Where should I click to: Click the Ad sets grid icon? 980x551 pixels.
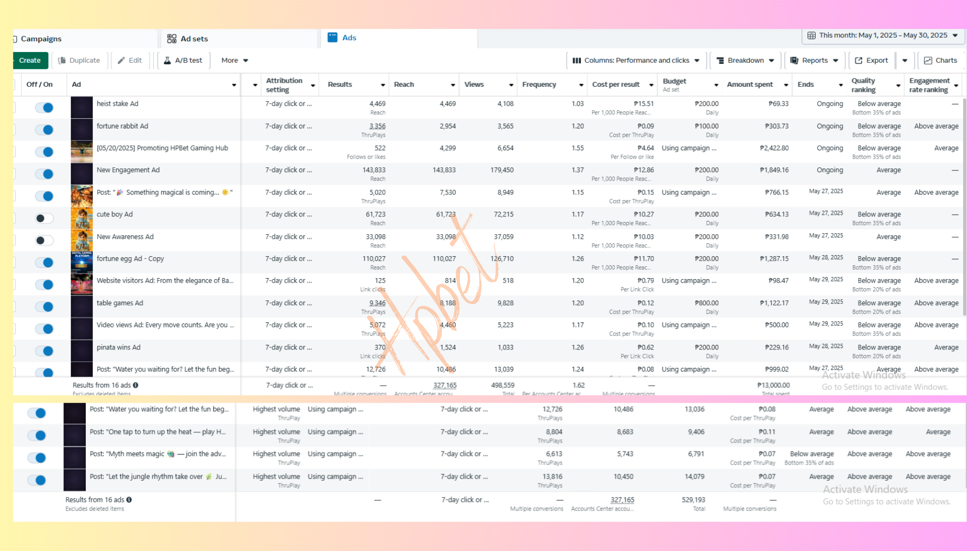171,39
